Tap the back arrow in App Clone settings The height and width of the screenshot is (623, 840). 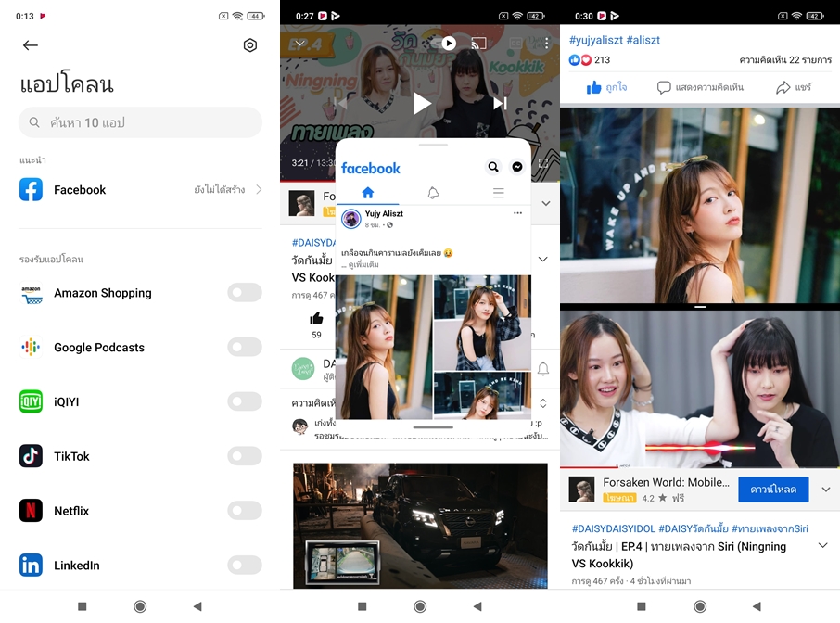tap(31, 45)
